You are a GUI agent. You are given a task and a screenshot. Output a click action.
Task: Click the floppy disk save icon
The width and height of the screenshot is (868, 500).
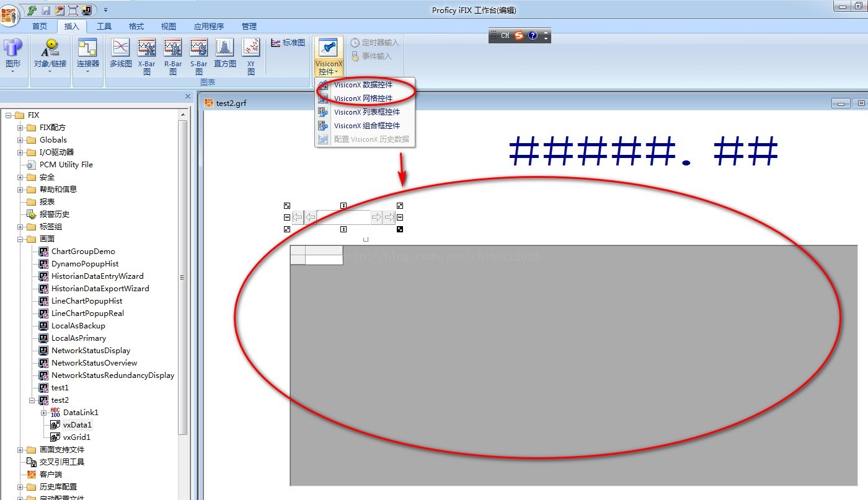tap(46, 10)
